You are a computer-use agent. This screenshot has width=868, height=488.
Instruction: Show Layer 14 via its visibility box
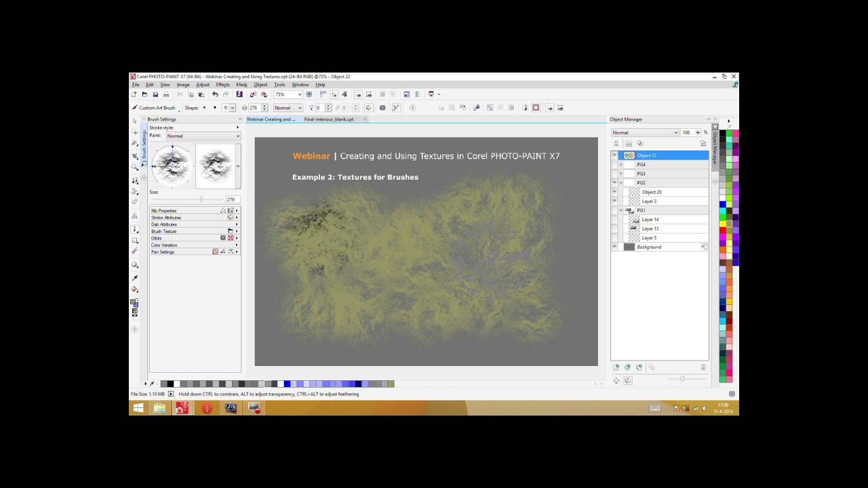615,220
